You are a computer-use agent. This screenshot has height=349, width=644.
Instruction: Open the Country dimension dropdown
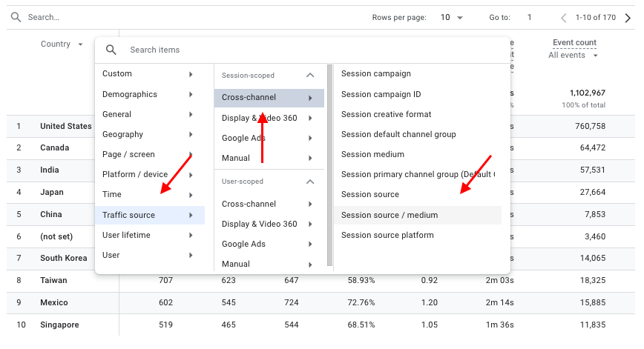coord(62,44)
